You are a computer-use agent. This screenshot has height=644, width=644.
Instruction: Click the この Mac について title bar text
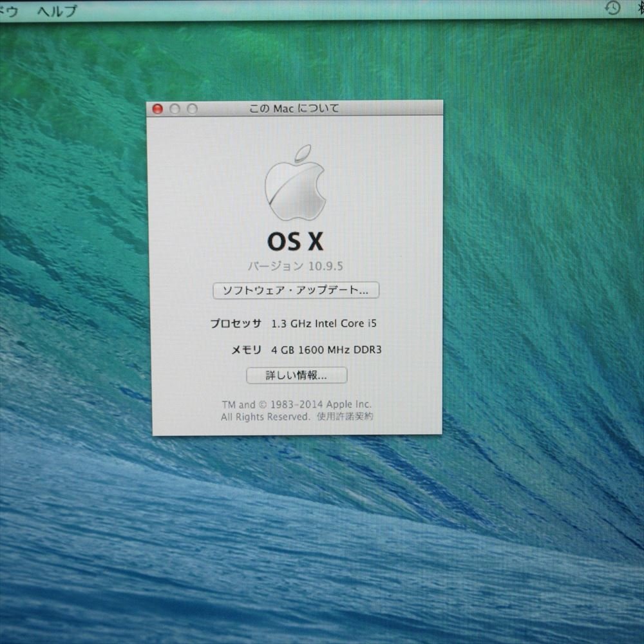(x=294, y=109)
